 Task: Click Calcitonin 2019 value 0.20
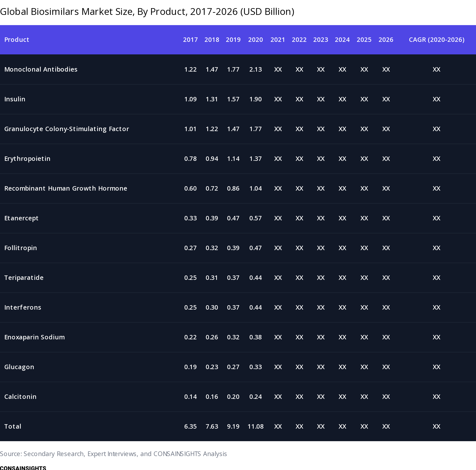pyautogui.click(x=233, y=397)
